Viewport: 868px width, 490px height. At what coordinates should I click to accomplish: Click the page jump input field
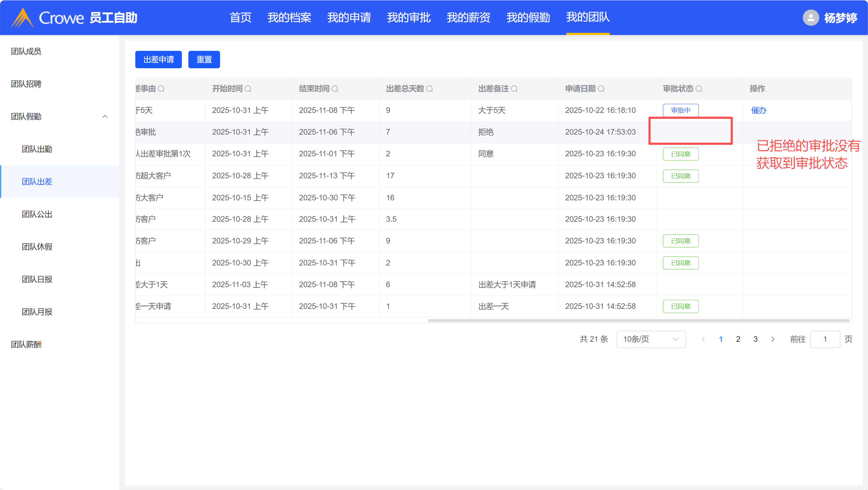coord(825,339)
